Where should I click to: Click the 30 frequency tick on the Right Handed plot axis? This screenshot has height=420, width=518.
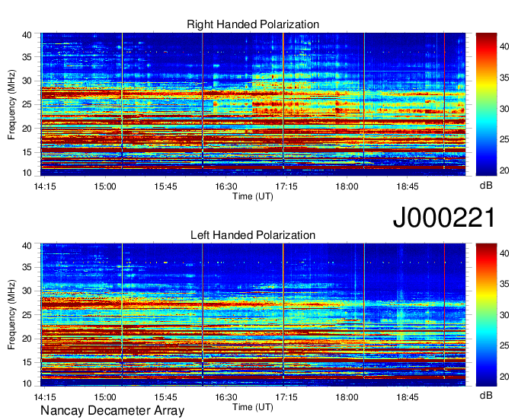click(x=27, y=81)
